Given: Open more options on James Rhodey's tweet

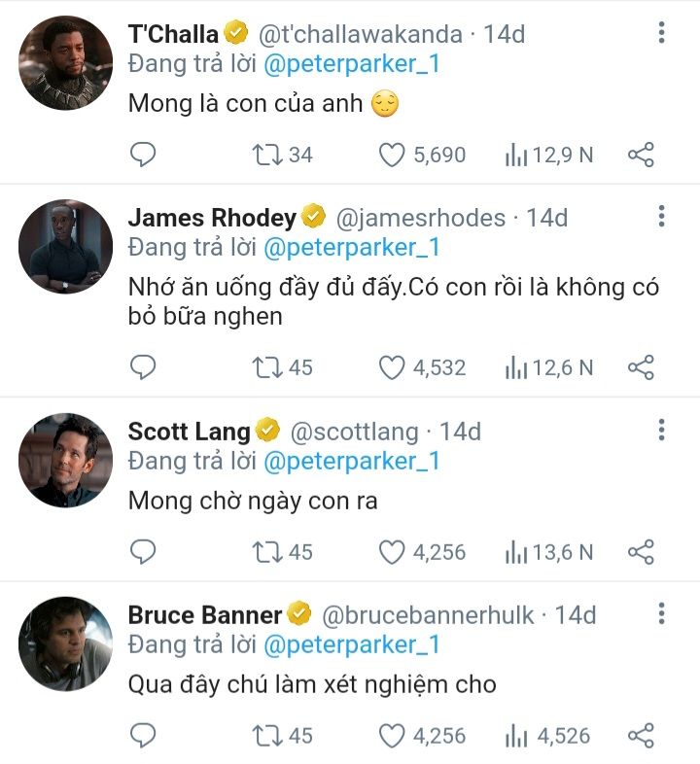Looking at the screenshot, I should click(x=661, y=217).
